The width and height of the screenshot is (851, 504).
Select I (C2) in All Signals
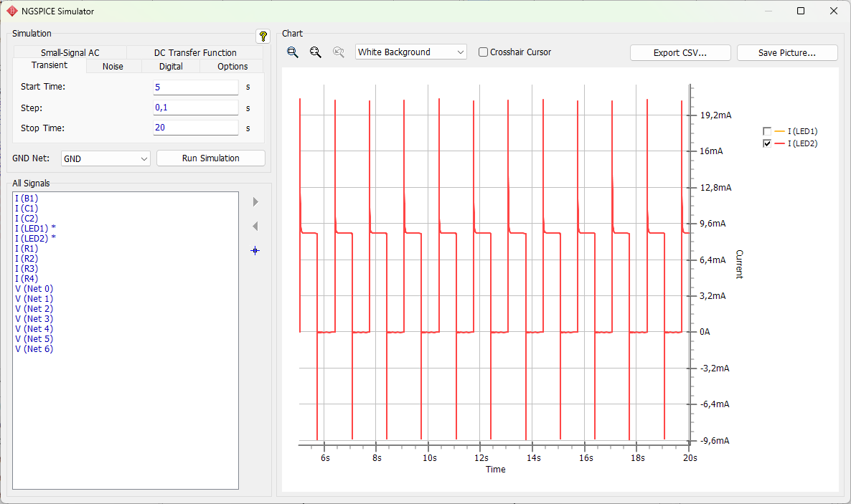pyautogui.click(x=27, y=219)
